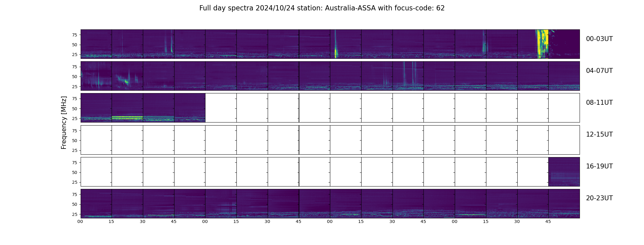Click the "50" frequency tick of the 00-03UT row
The width and height of the screenshot is (644, 245).
click(75, 45)
